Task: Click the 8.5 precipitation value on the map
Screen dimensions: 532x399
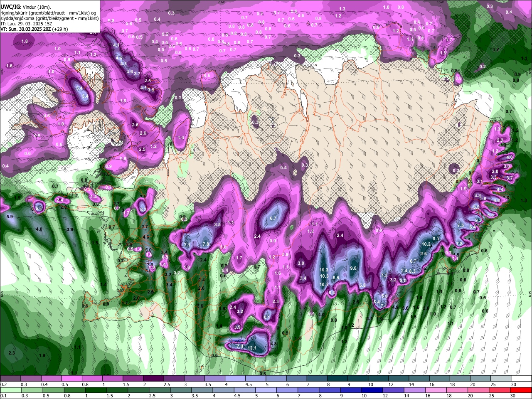Action: point(336,278)
